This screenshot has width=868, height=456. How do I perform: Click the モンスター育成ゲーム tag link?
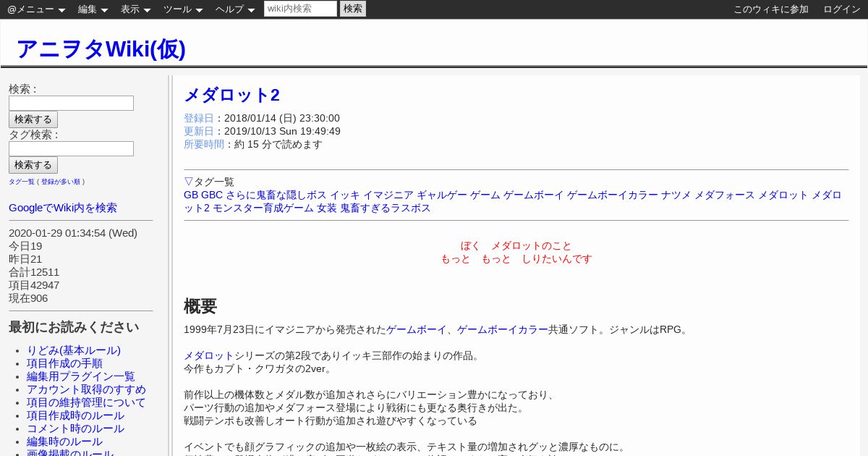pyautogui.click(x=263, y=208)
